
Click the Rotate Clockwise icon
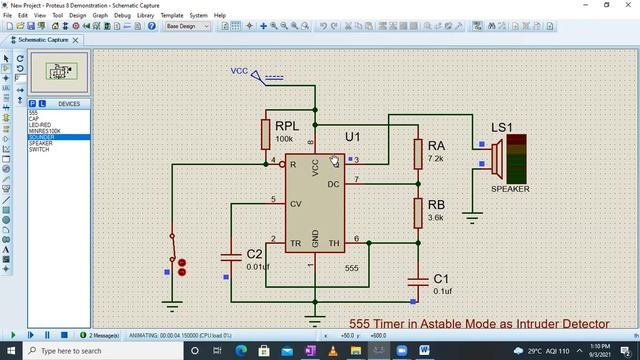[20, 59]
